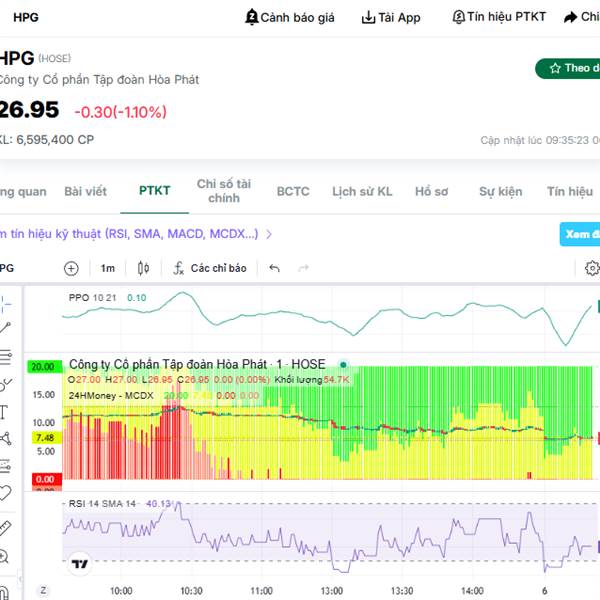Select the trend line drawing tool
This screenshot has height=600, width=600.
click(x=5, y=328)
